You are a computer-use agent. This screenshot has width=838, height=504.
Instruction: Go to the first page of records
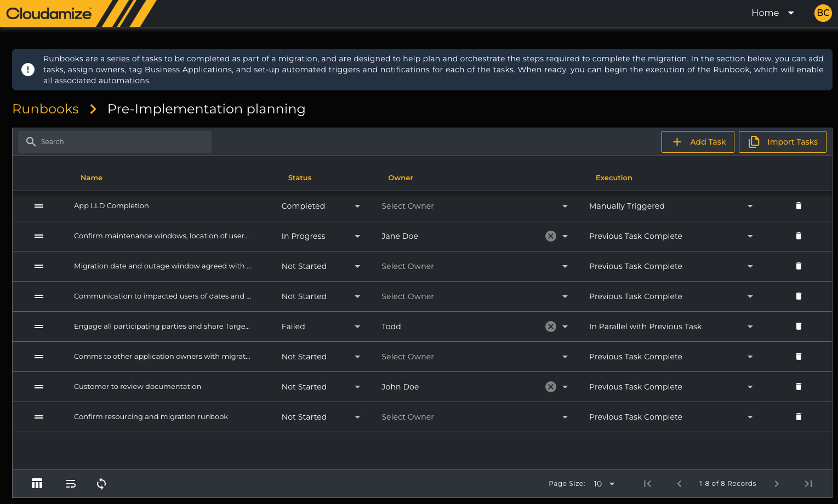(x=647, y=484)
